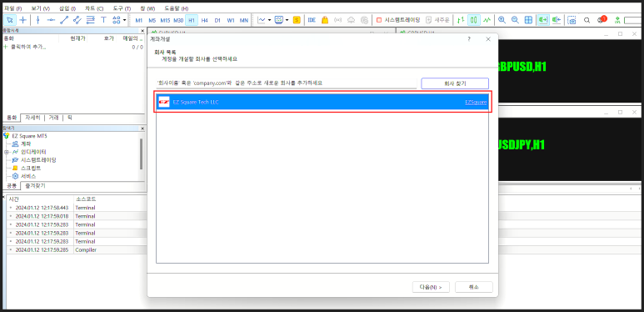
Task: Toggle the H1 timeframe button
Action: point(192,20)
